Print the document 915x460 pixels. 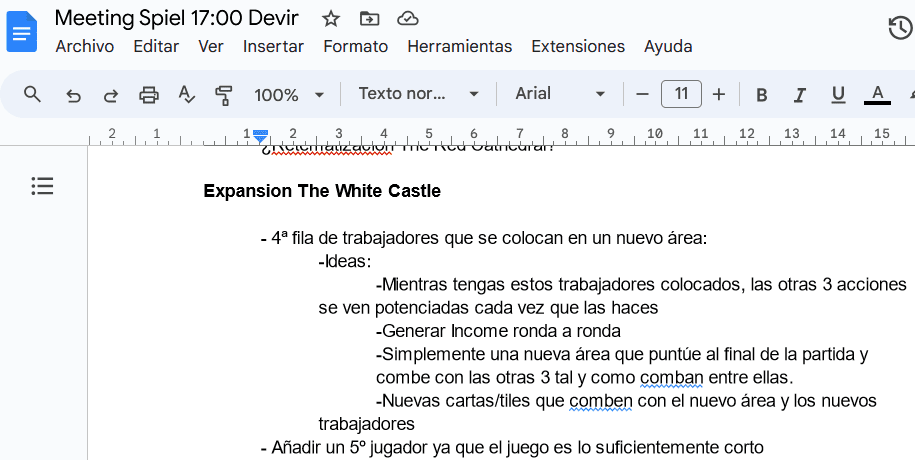click(149, 95)
